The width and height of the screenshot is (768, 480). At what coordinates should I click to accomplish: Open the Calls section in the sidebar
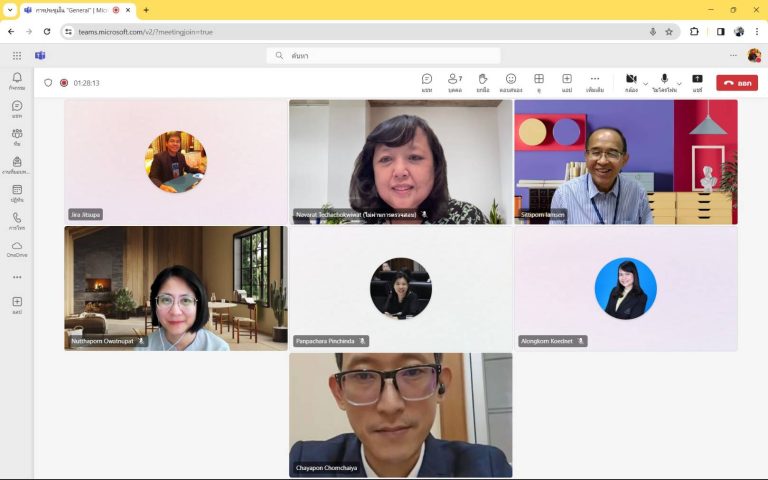[x=17, y=220]
